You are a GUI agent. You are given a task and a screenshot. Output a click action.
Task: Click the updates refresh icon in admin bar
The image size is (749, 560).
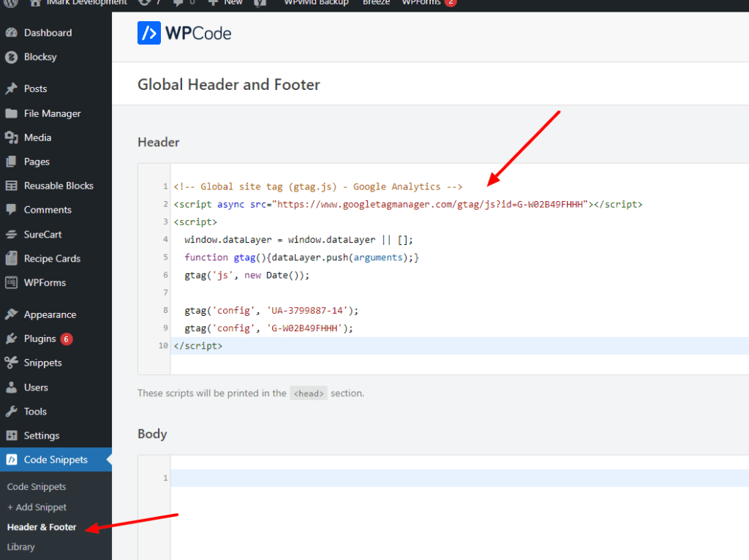click(144, 2)
